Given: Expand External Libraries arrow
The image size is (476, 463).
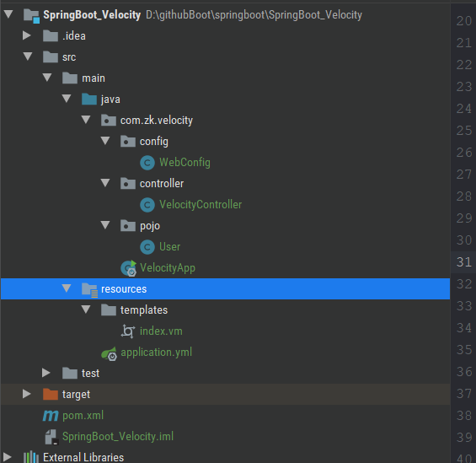Looking at the screenshot, I should (x=8, y=457).
